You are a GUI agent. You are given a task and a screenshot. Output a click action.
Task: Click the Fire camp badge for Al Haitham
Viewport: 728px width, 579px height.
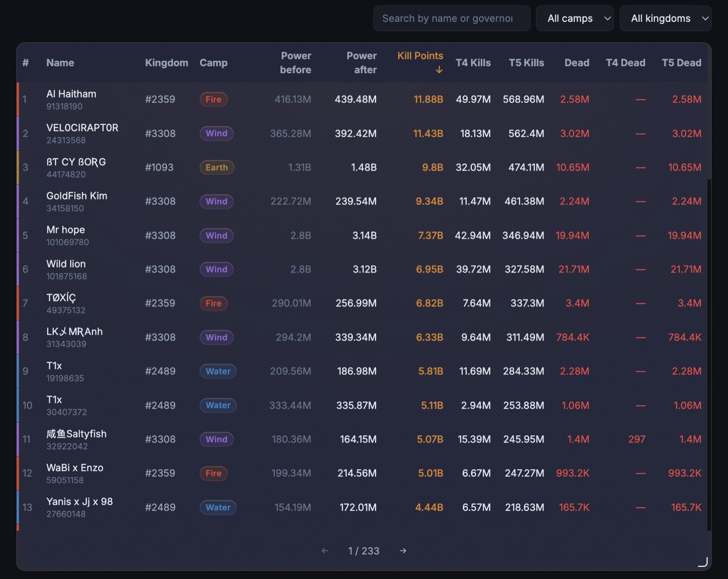point(213,99)
